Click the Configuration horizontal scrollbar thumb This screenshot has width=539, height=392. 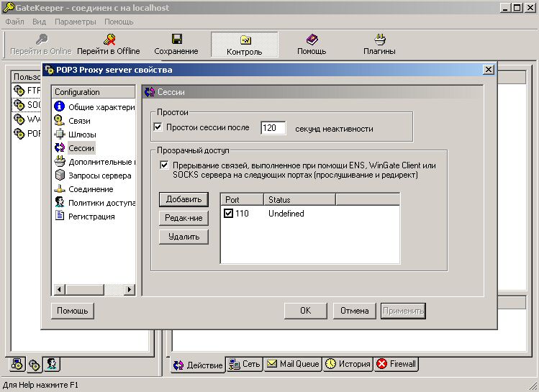click(x=85, y=289)
